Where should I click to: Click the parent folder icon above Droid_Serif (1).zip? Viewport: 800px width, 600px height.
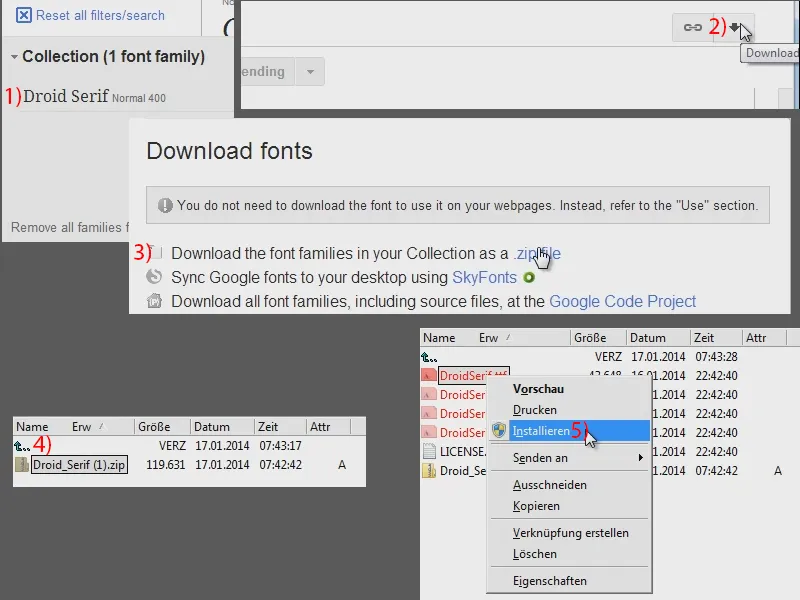pos(22,446)
